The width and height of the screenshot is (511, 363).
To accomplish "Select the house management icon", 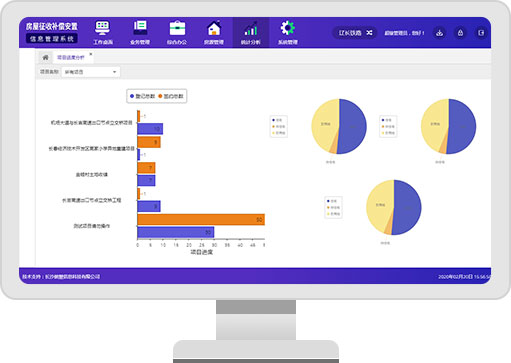I will coord(214,28).
